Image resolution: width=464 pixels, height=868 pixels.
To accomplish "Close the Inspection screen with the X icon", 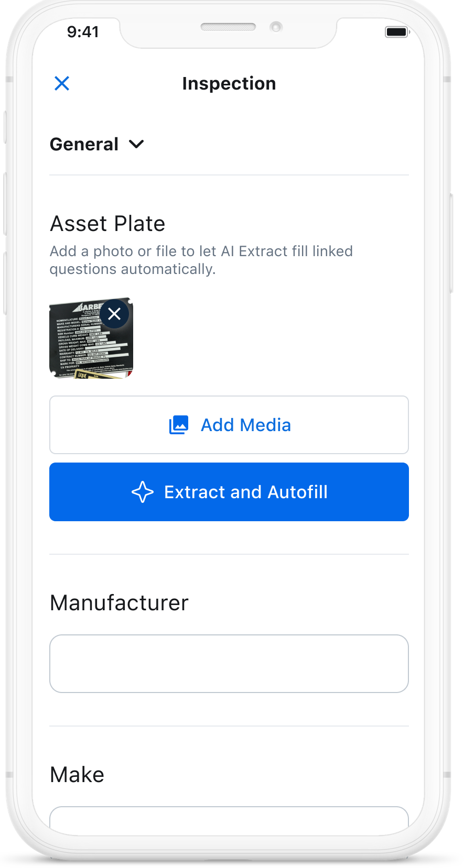I will tap(62, 83).
